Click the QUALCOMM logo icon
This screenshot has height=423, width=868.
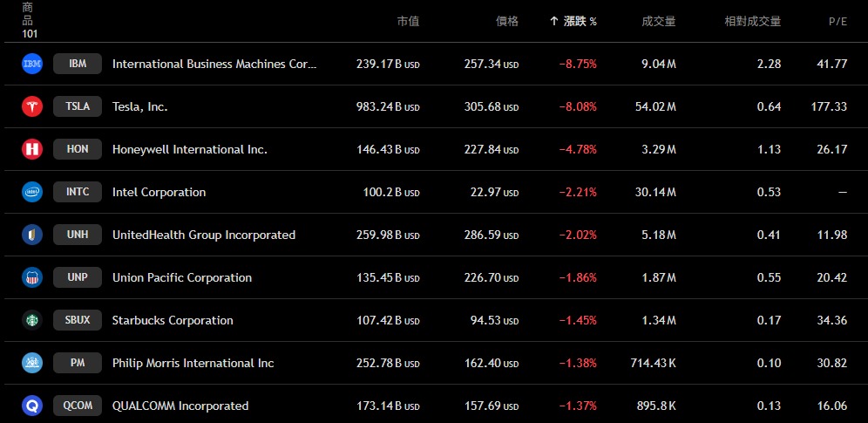(x=32, y=406)
